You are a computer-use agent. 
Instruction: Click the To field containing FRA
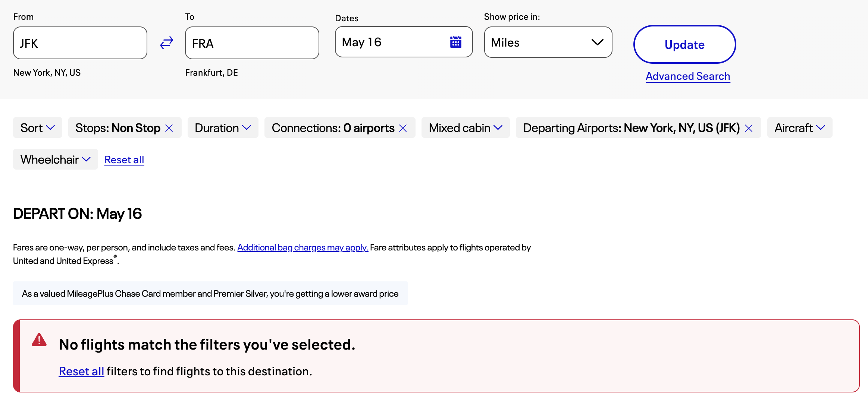(x=252, y=43)
